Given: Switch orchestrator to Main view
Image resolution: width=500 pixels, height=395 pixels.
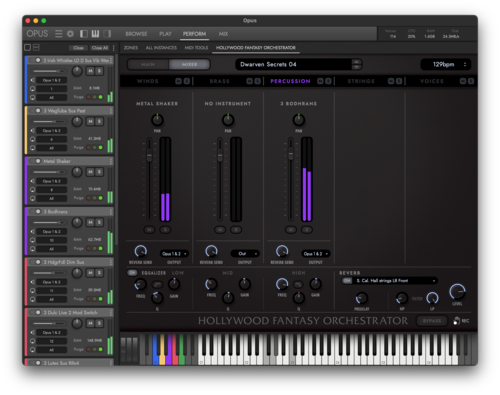Looking at the screenshot, I should tap(148, 64).
